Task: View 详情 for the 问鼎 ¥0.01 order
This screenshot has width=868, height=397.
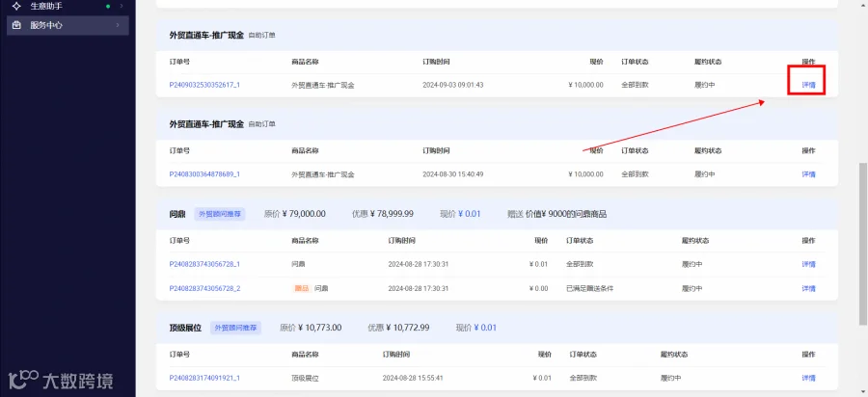Action: tap(808, 264)
